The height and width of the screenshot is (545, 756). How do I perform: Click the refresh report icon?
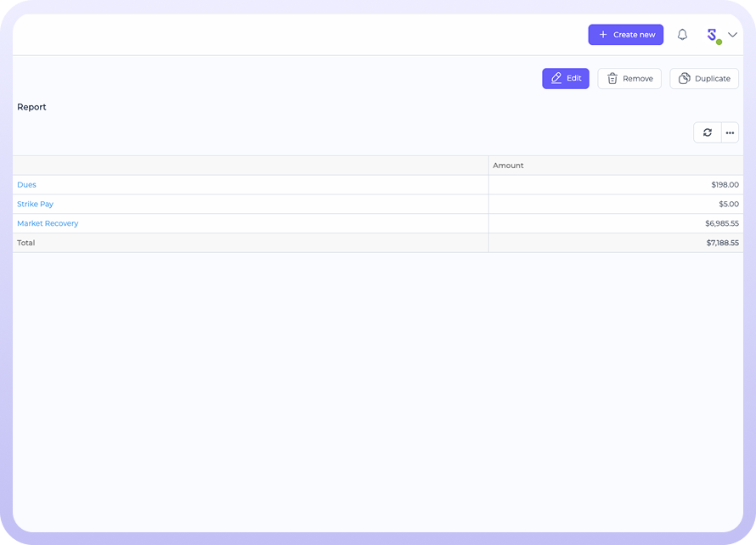707,132
